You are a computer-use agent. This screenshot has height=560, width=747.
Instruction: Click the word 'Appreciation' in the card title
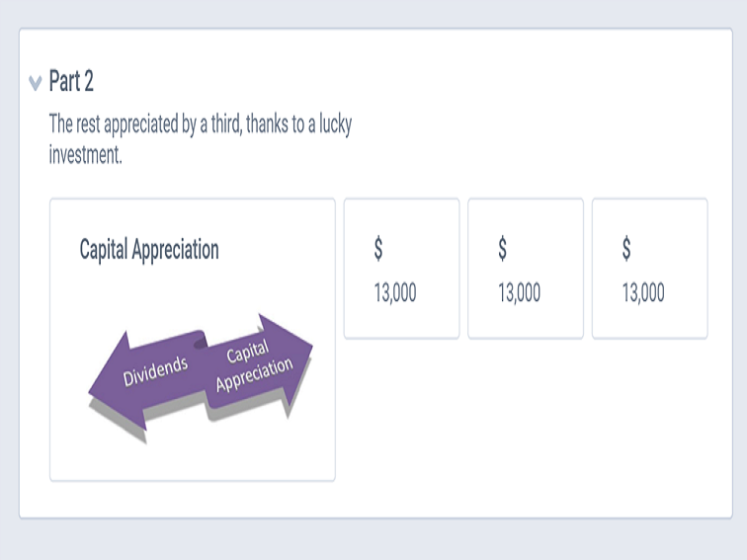(x=175, y=250)
